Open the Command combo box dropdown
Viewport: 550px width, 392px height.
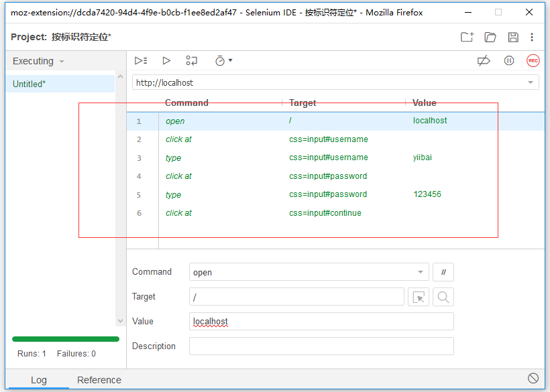pos(421,272)
